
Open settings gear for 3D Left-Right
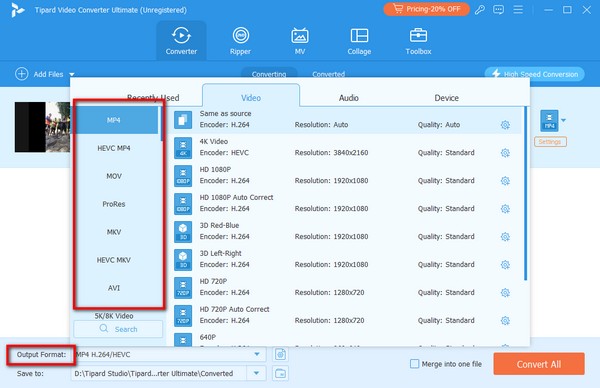point(505,264)
